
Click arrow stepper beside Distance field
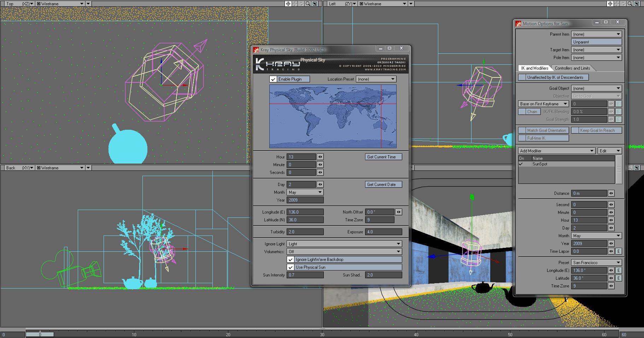611,193
